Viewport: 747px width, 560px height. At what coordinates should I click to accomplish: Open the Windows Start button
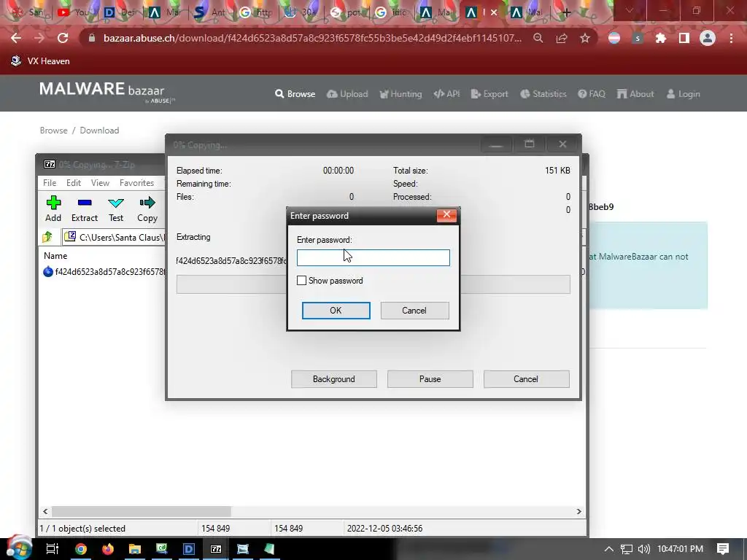click(19, 548)
